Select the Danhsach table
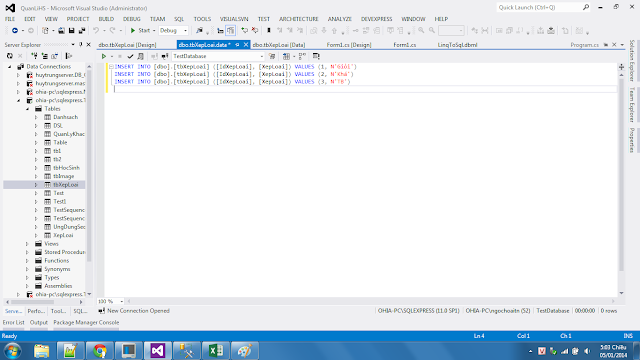This screenshot has width=640, height=360. tap(65, 117)
